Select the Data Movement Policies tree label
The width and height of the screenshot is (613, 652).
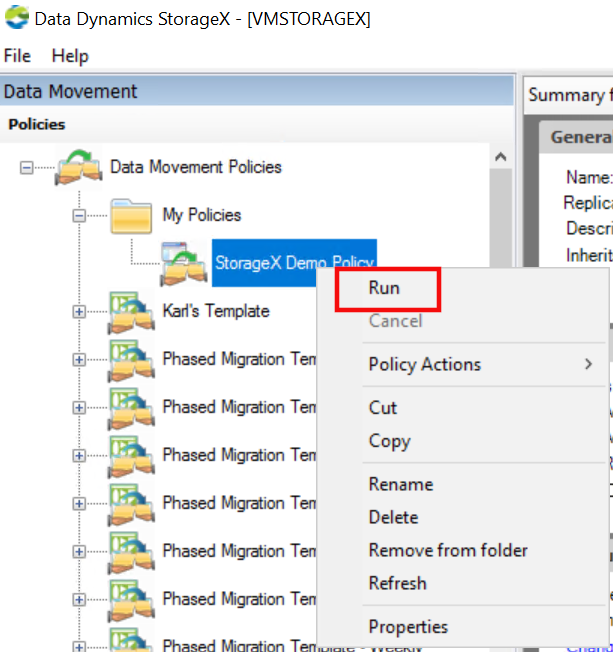(x=195, y=167)
